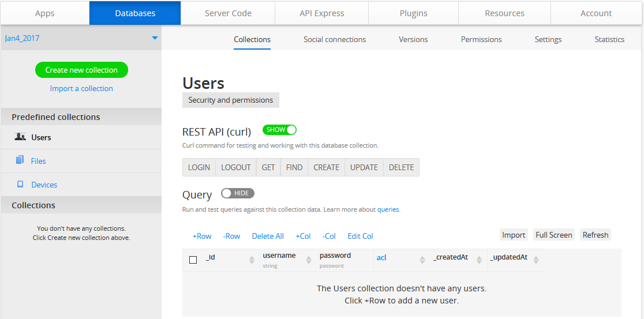Show the LOGIN curl command
The width and height of the screenshot is (644, 319).
tap(199, 167)
